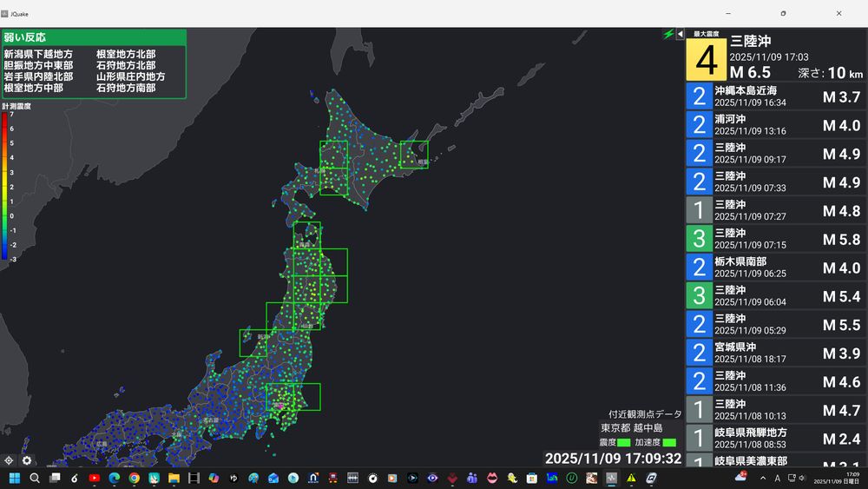Click 根室地方北部 in weak response list
Image resolution: width=868 pixels, height=489 pixels.
click(x=126, y=54)
